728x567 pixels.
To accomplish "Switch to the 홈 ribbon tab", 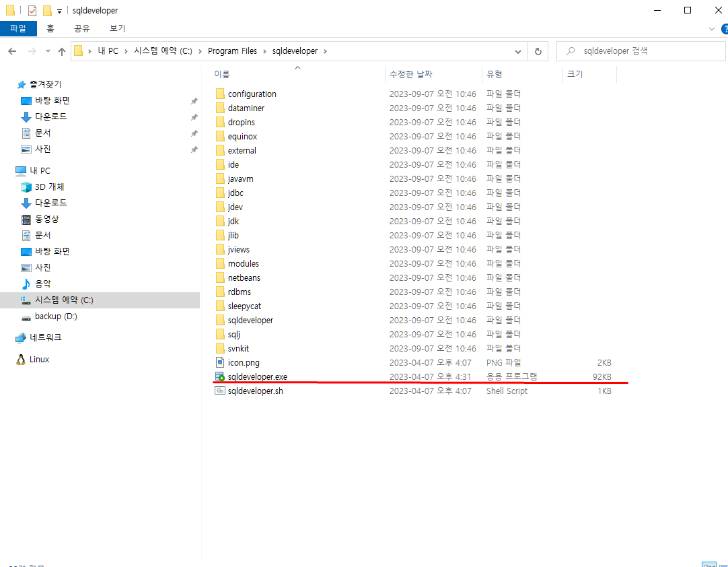I will [x=50, y=28].
